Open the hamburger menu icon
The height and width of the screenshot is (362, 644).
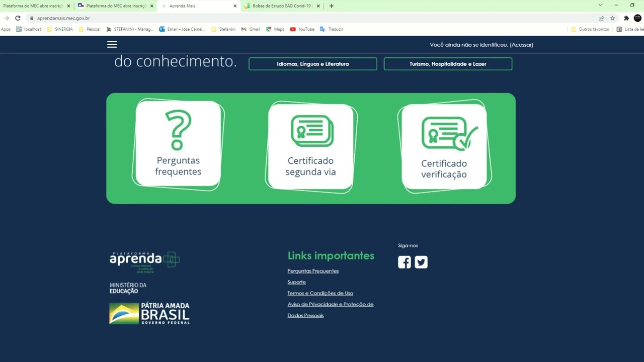(112, 44)
